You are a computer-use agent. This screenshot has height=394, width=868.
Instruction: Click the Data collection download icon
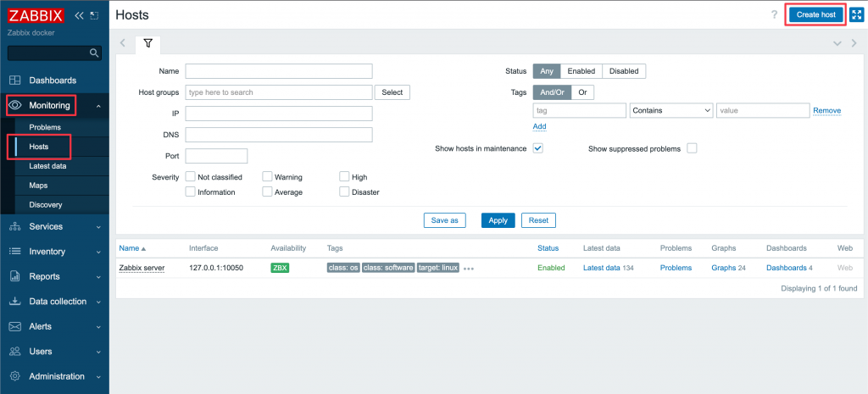point(15,302)
